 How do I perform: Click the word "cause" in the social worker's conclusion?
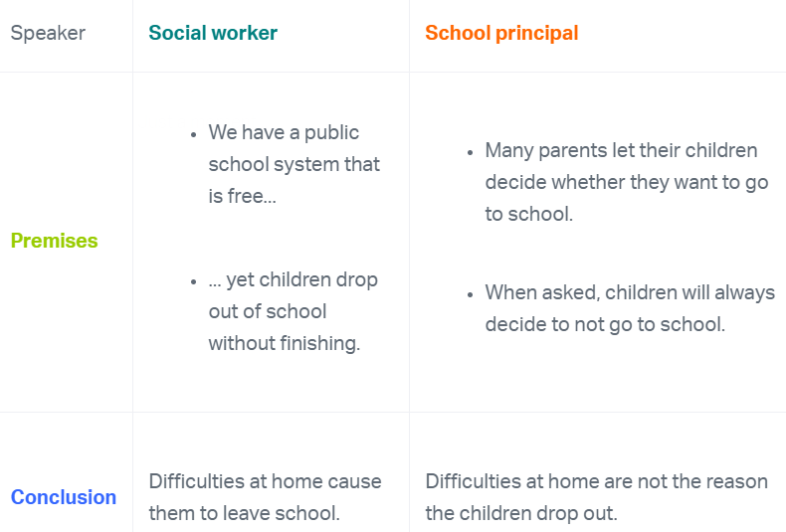[x=355, y=481]
